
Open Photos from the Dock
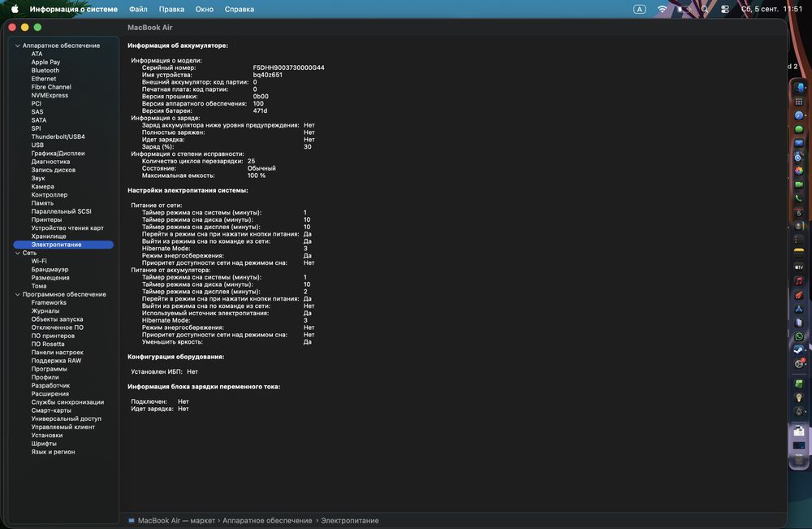pos(799,171)
